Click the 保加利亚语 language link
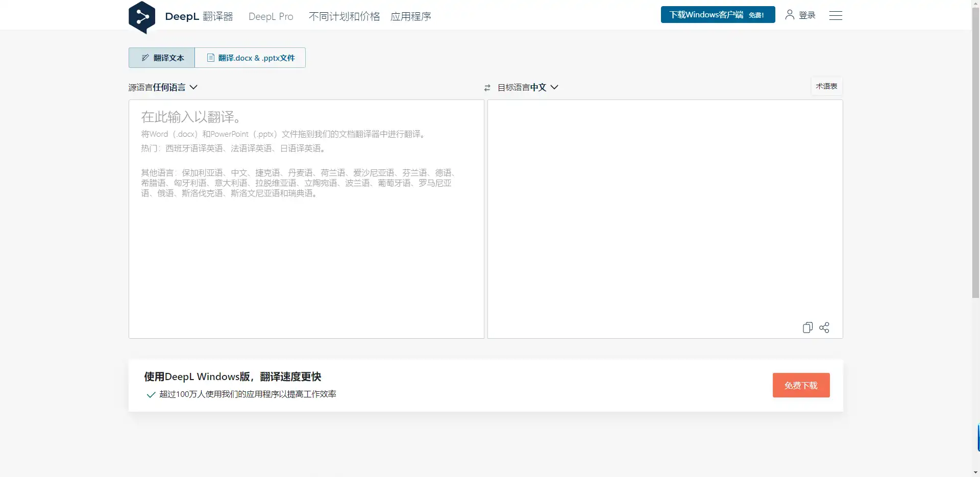Viewport: 980px width, 477px height. click(x=203, y=173)
